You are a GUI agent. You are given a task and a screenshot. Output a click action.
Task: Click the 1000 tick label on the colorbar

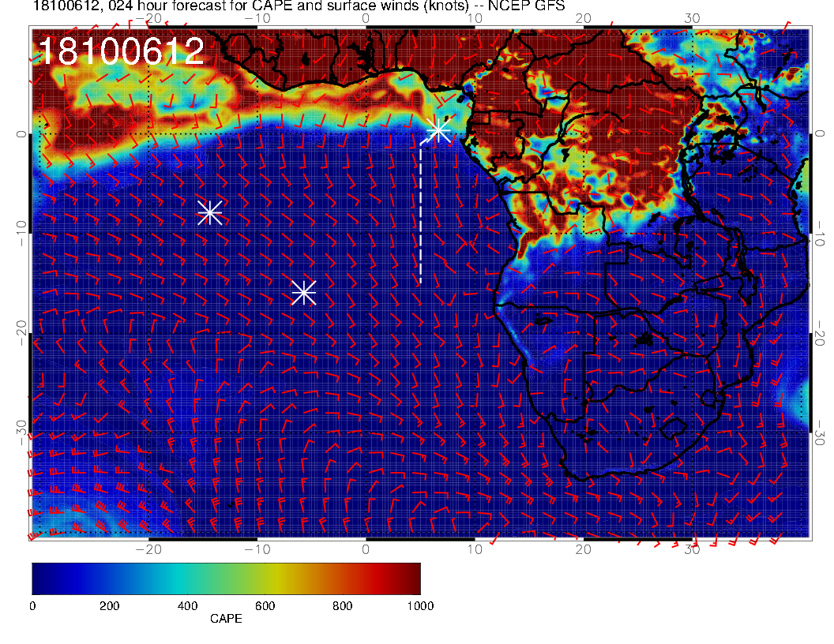(419, 605)
